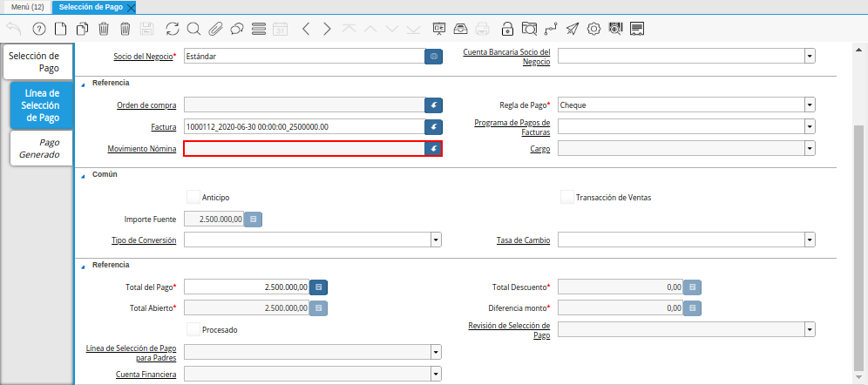Open the Pago Generado tab
The width and height of the screenshot is (868, 385).
(x=42, y=148)
